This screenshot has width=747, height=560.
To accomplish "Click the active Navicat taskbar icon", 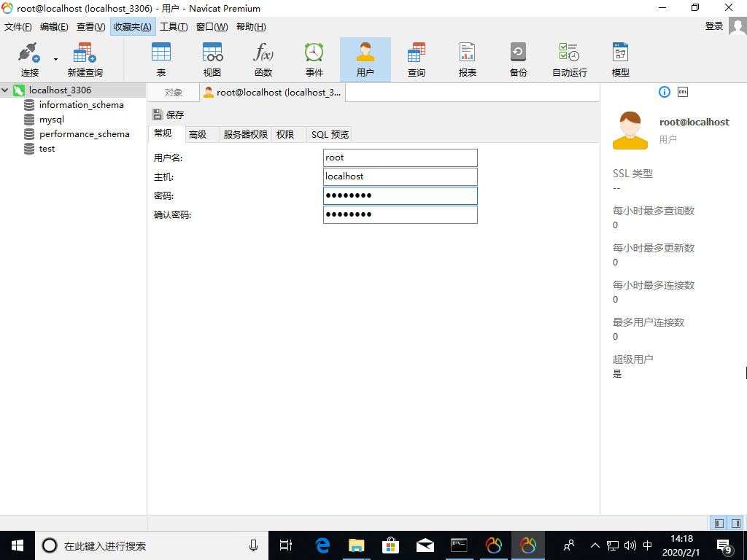I will click(528, 545).
